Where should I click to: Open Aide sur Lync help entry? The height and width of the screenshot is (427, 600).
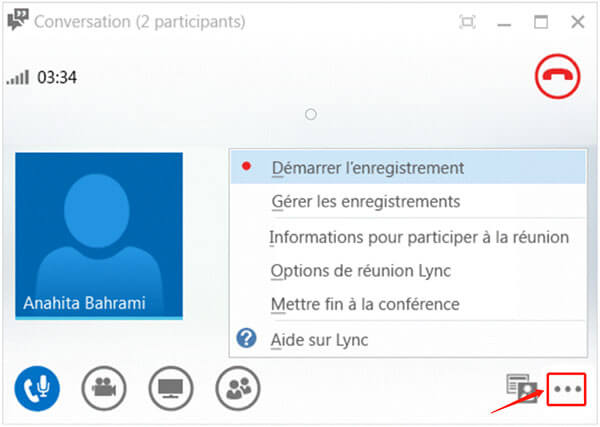[319, 340]
